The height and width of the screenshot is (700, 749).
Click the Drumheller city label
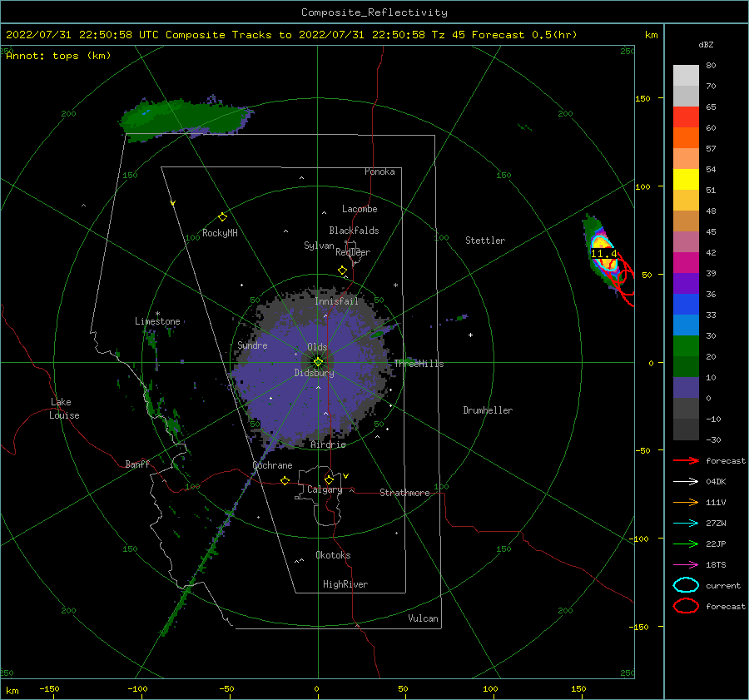click(488, 410)
